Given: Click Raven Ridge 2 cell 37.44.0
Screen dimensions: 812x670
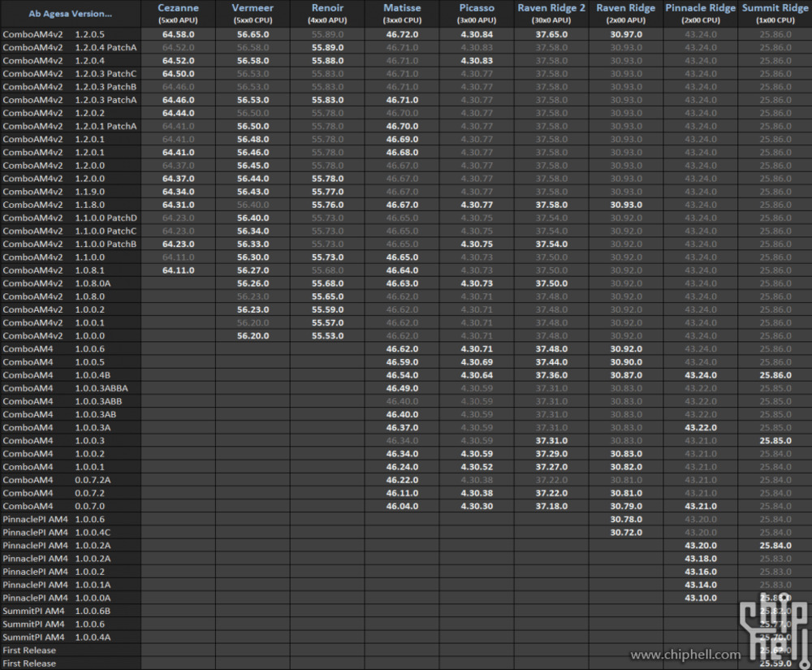Looking at the screenshot, I should point(551,362).
